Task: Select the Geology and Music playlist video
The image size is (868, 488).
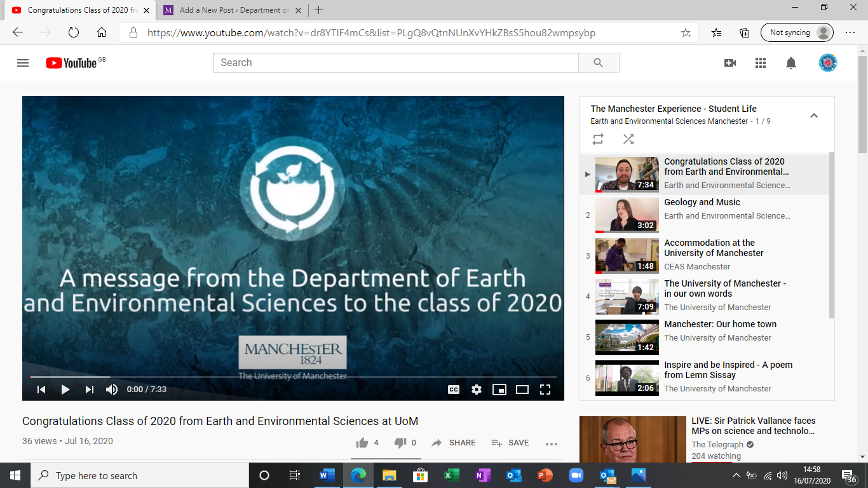Action: 705,215
